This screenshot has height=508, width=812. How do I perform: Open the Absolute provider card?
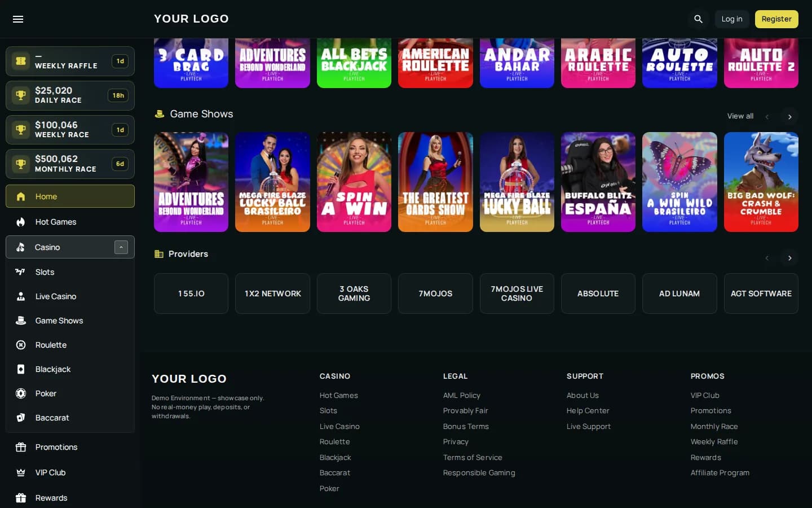pyautogui.click(x=598, y=294)
